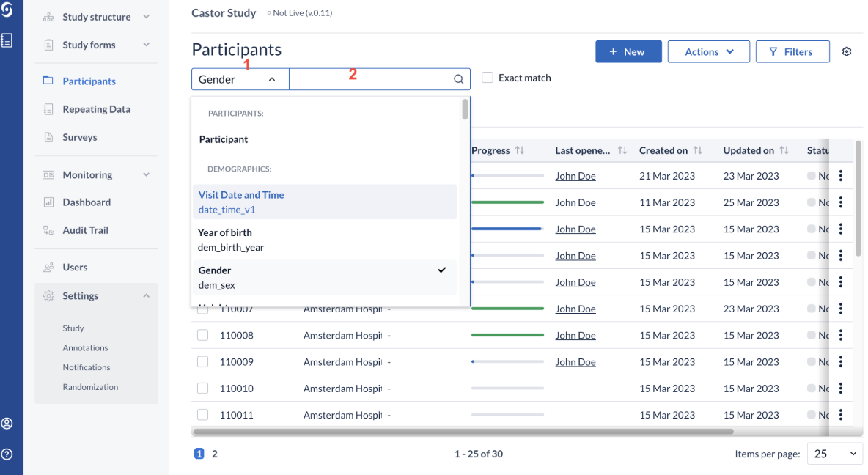This screenshot has width=868, height=475.
Task: Click the Study forms icon
Action: pos(48,45)
